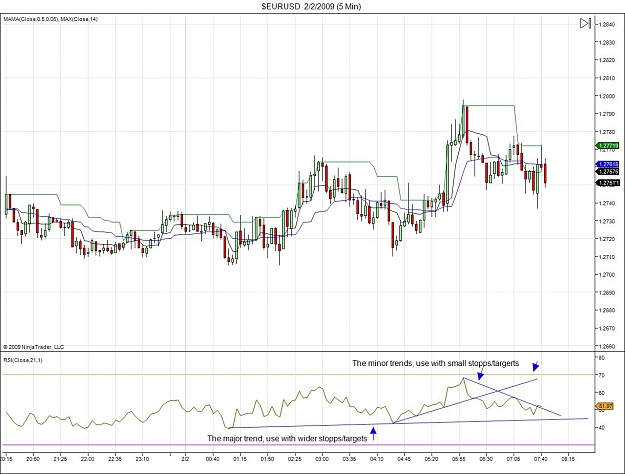Select the purple RSI oversold line
Image resolution: width=625 pixels, height=474 pixels.
[298, 445]
